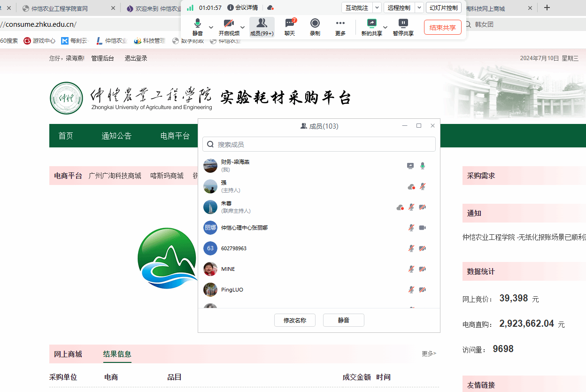This screenshot has height=392, width=586.
Task: Open meeting details info icon
Action: click(231, 8)
